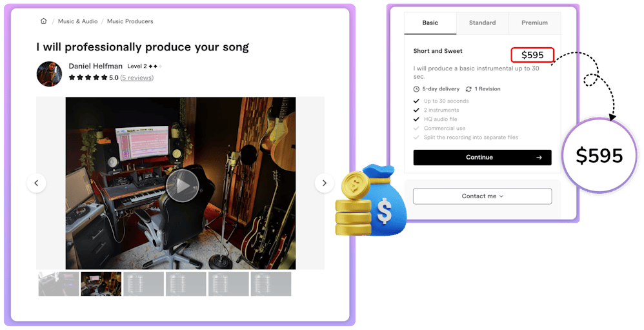Click the home icon in breadcrumb

pyautogui.click(x=43, y=21)
